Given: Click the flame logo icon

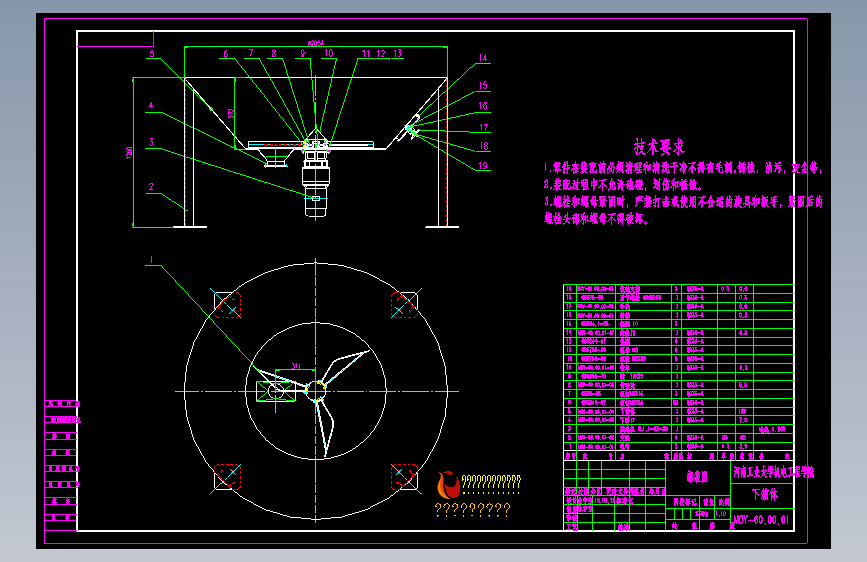Looking at the screenshot, I should (x=448, y=485).
